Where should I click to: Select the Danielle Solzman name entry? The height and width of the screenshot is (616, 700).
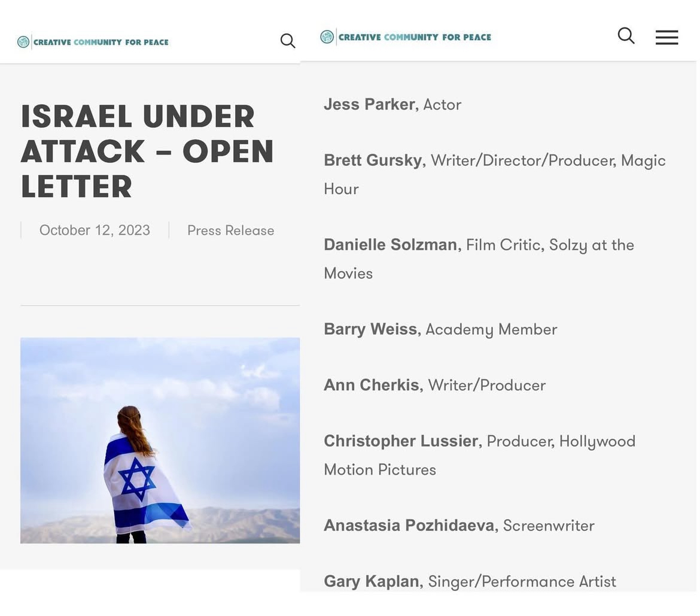(391, 244)
